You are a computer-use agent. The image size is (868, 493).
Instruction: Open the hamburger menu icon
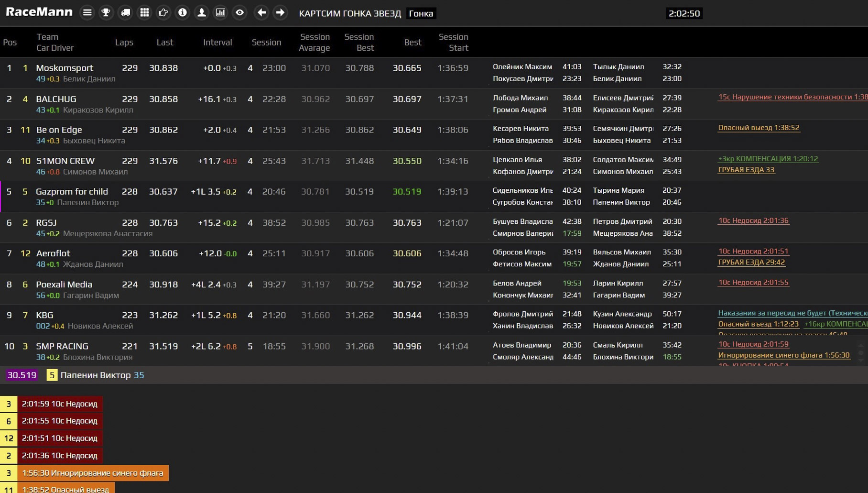pos(87,13)
